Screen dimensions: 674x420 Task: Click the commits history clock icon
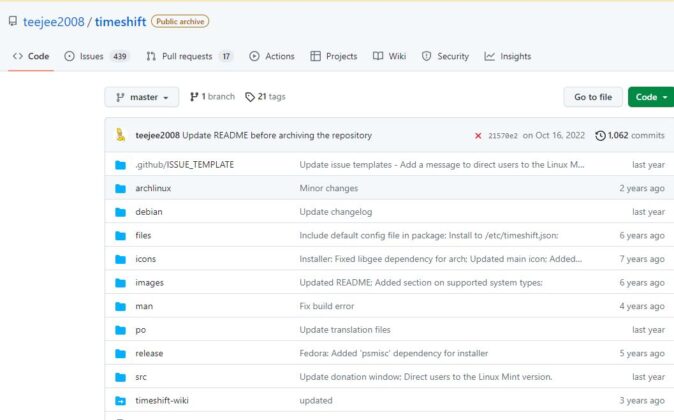click(600, 136)
